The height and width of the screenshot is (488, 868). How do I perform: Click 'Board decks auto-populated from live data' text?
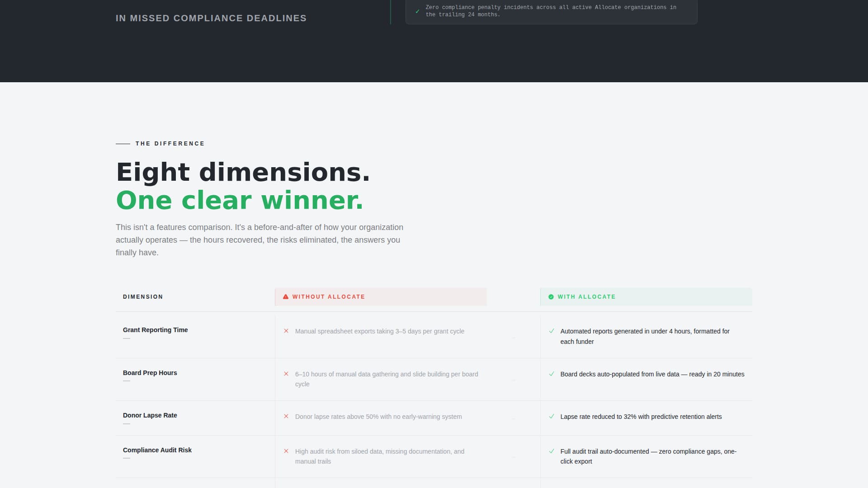pos(652,374)
